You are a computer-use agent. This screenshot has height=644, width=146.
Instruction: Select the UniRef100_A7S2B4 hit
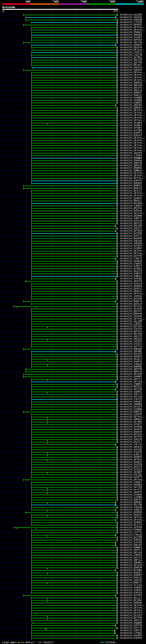click(131, 130)
